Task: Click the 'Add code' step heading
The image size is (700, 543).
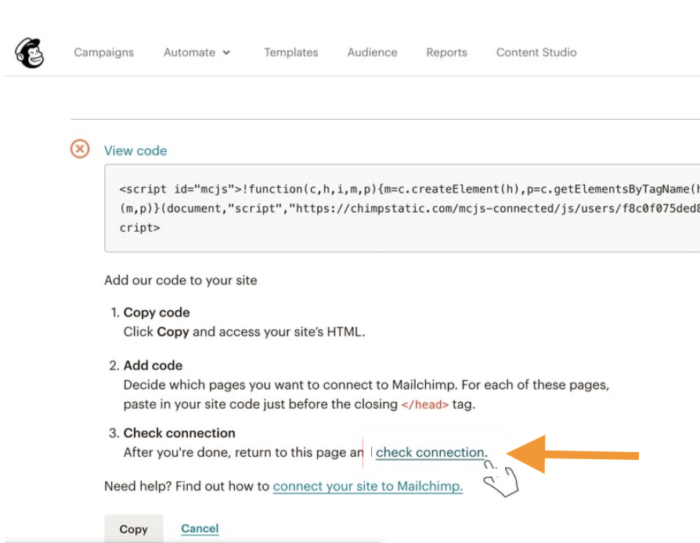Action: pyautogui.click(x=153, y=365)
